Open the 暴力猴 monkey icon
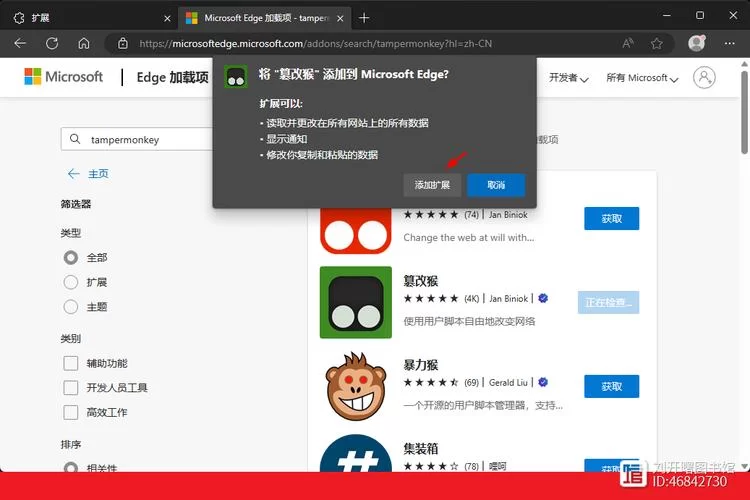This screenshot has width=750, height=500. point(356,386)
